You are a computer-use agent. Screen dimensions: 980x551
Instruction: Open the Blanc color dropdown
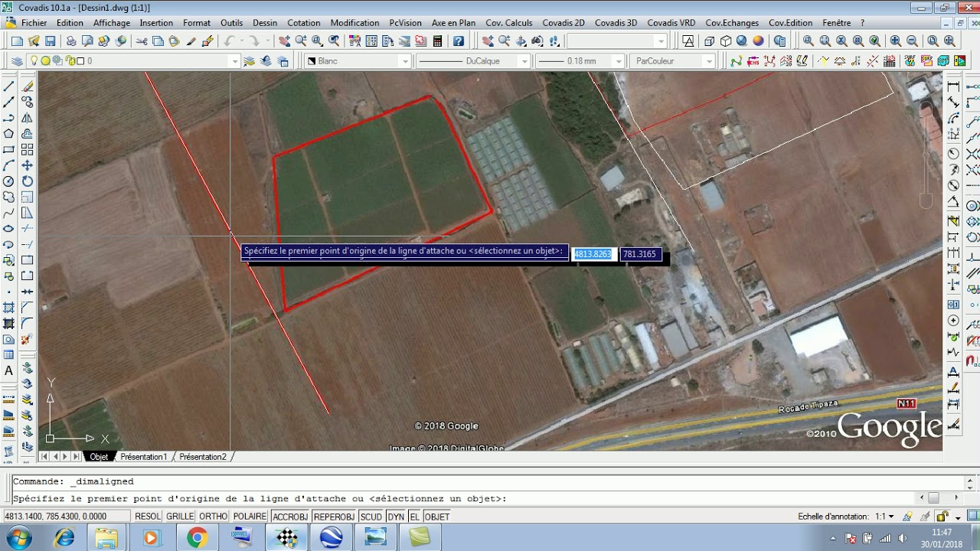pos(358,61)
